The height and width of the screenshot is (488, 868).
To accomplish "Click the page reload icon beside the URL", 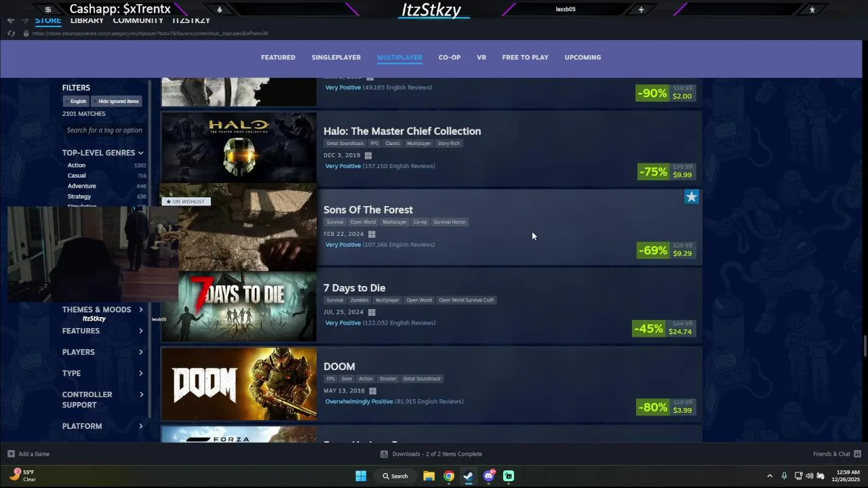I will pyautogui.click(x=12, y=33).
